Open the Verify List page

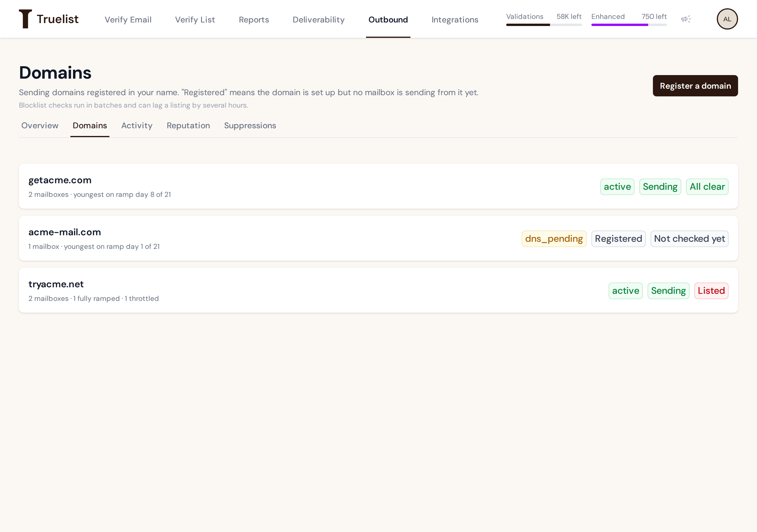195,20
